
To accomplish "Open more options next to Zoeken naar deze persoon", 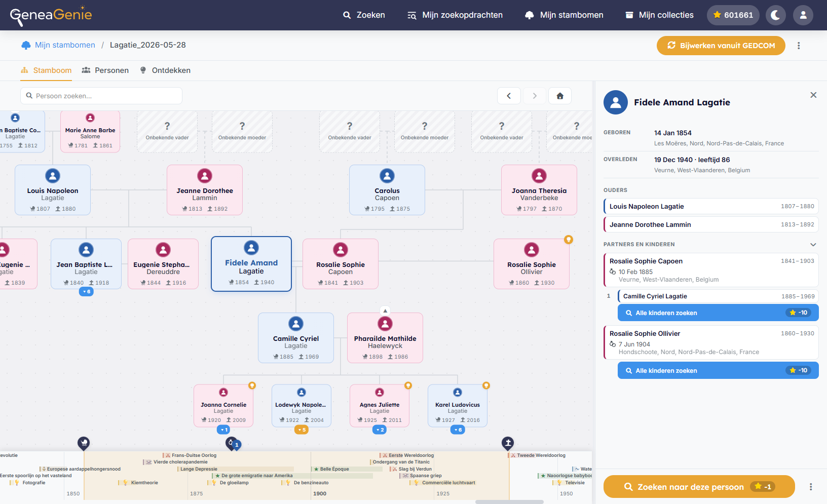I will coord(811,487).
